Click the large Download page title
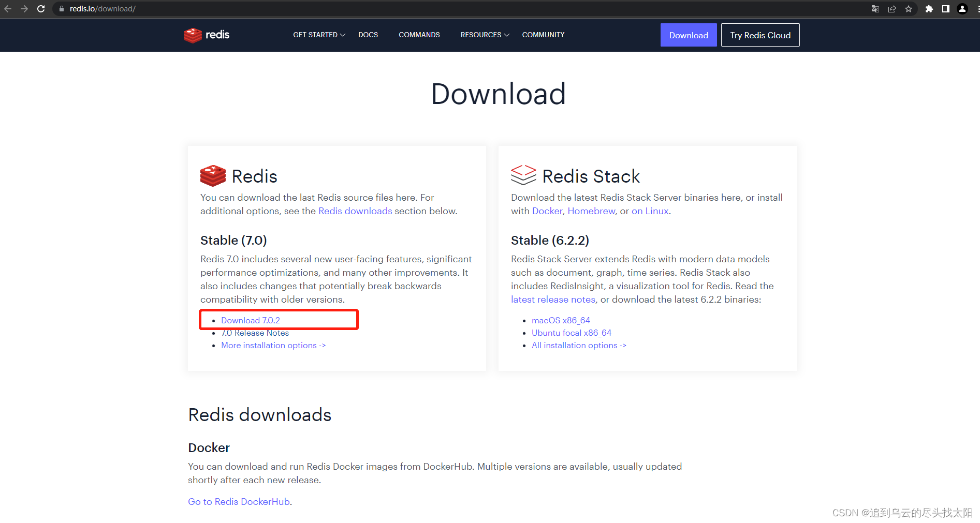 pos(498,94)
